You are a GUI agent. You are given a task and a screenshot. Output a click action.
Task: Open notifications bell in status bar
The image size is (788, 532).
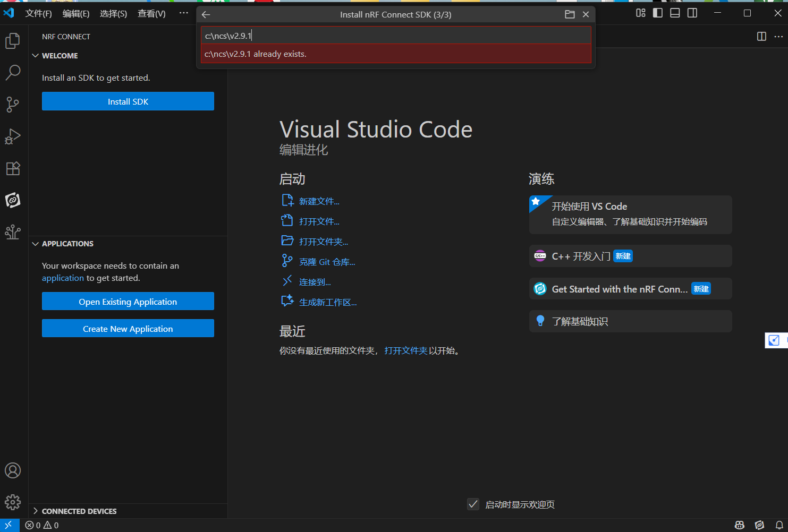[779, 525]
